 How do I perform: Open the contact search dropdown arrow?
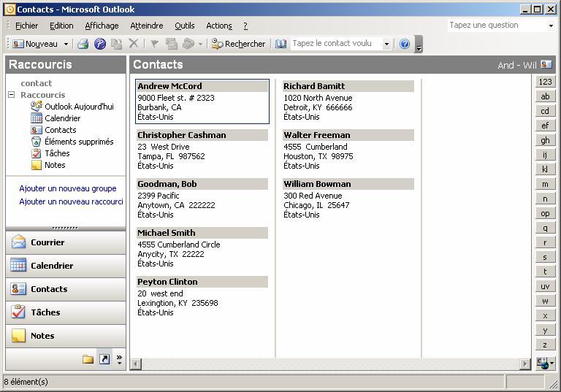pos(386,44)
